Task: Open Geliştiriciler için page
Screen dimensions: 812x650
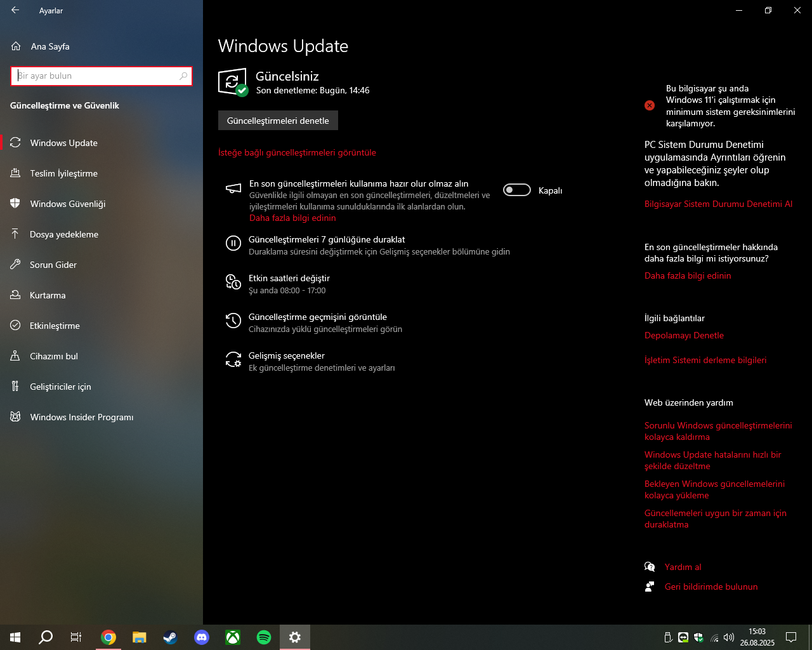Action: 60,387
